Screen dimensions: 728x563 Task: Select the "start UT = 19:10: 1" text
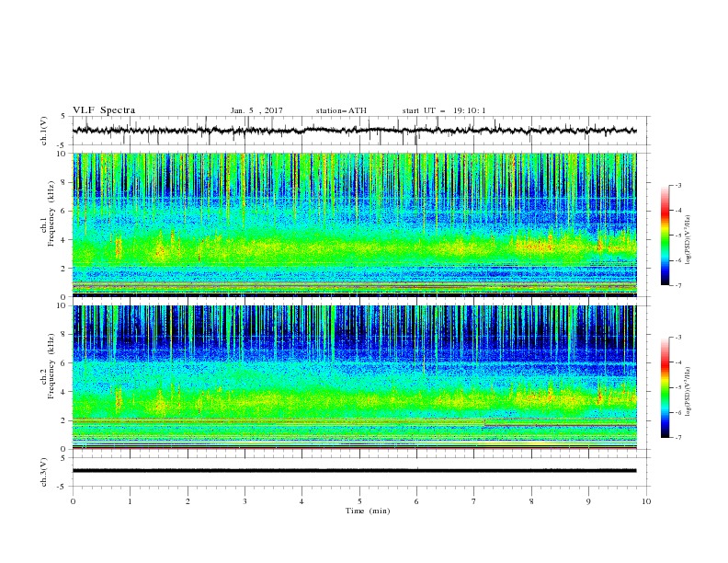point(444,110)
